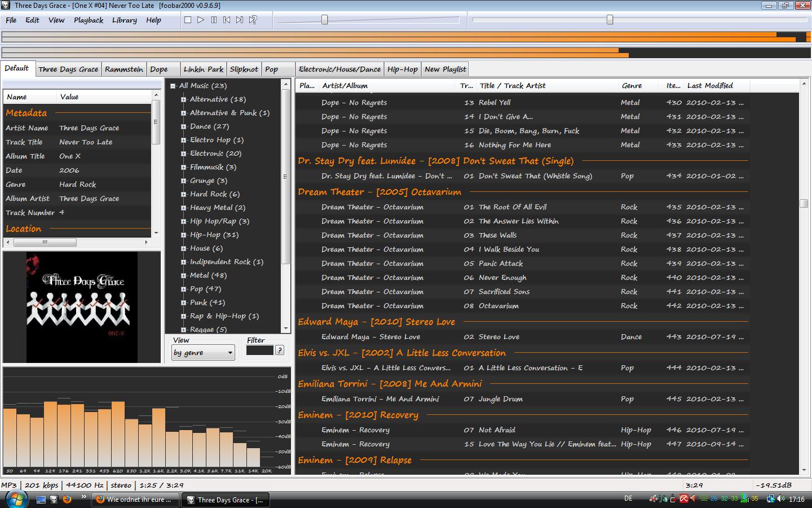Expand the Hip-Hop (31) genre
Screen dimensions: 812x508
click(x=184, y=235)
